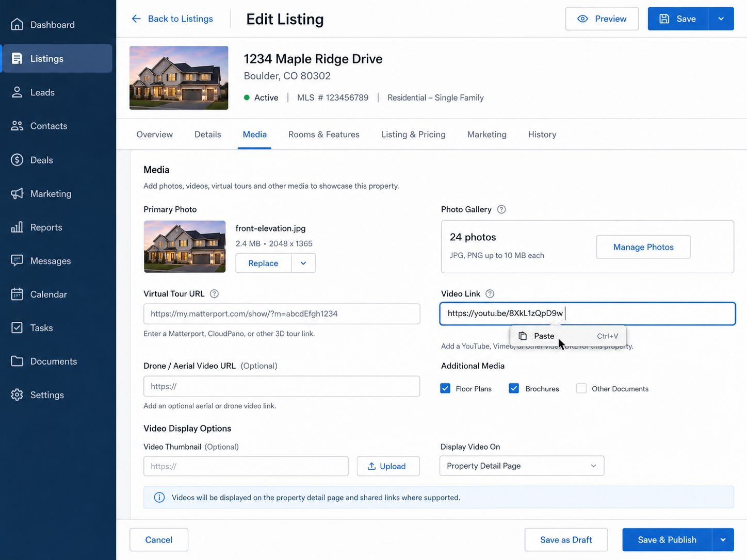
Task: Click the Marketing megaphone icon in sidebar
Action: pyautogui.click(x=17, y=193)
